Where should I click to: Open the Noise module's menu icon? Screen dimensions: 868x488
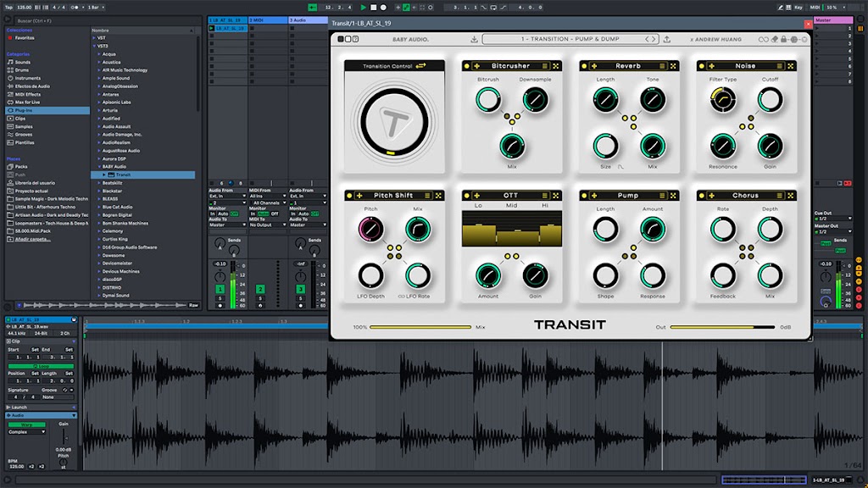780,66
